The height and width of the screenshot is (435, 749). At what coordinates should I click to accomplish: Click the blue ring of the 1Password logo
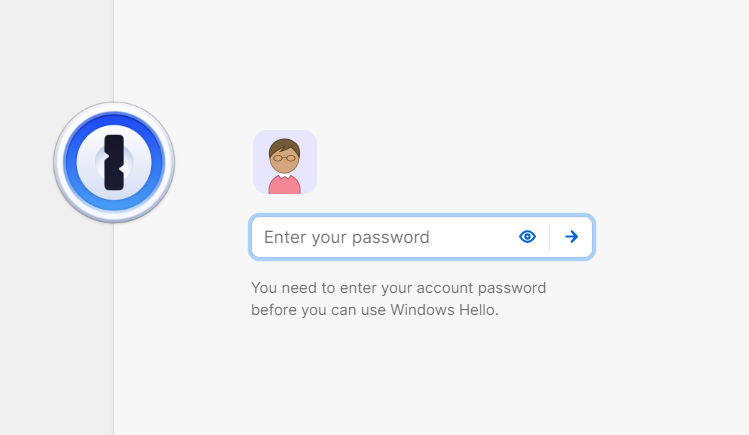[70, 162]
